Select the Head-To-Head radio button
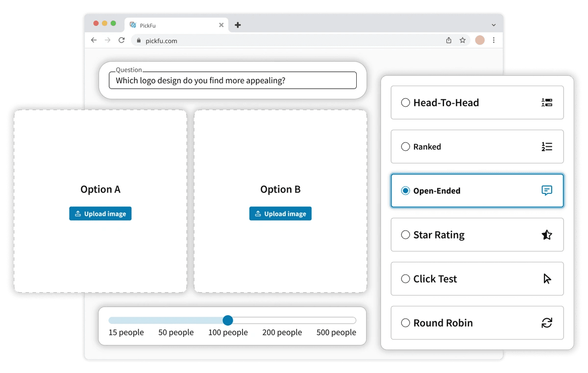 click(405, 103)
